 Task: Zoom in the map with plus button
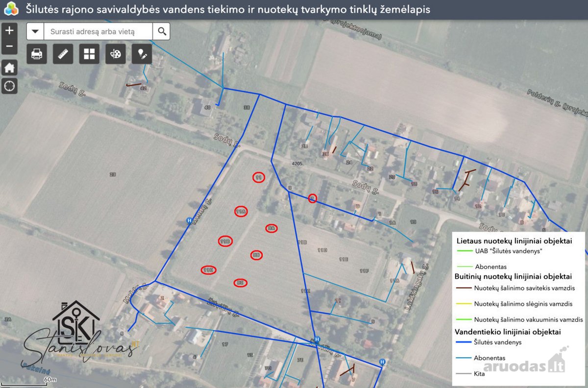click(10, 30)
